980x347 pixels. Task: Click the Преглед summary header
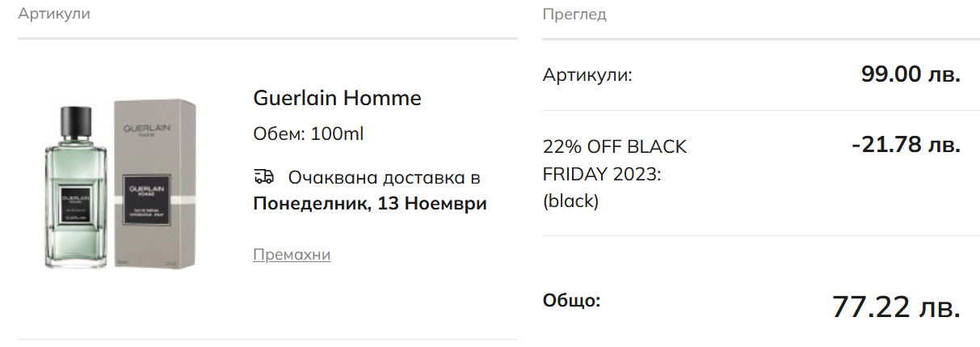[x=574, y=14]
